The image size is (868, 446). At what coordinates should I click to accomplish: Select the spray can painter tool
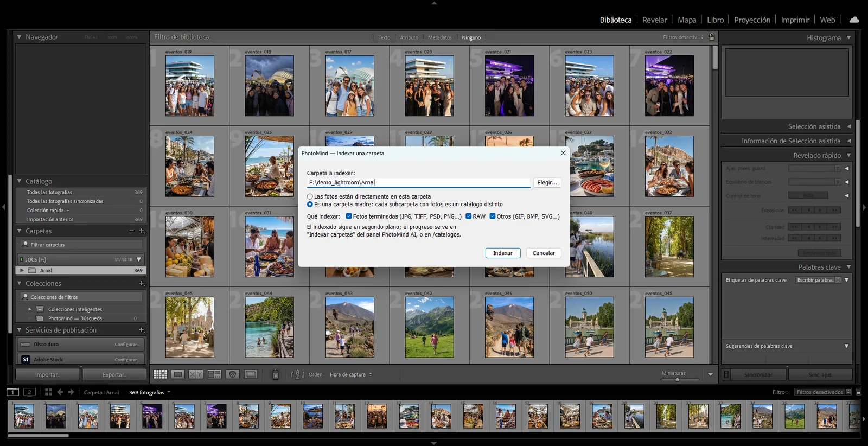point(275,374)
